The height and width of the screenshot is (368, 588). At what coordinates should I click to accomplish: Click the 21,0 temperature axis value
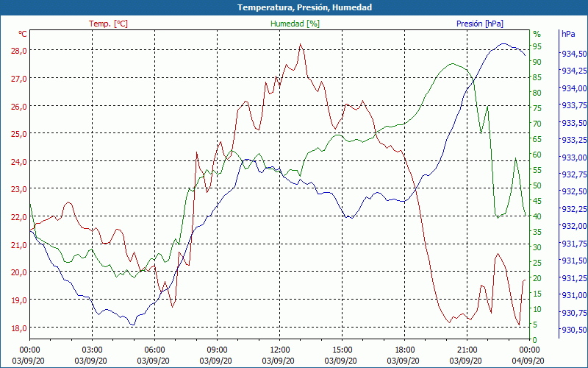[19, 245]
